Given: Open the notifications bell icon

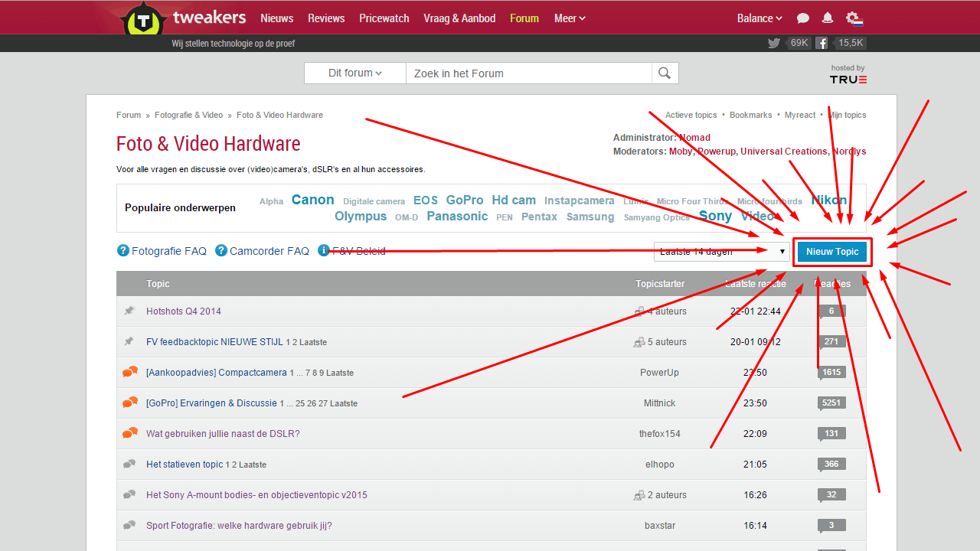Looking at the screenshot, I should tap(828, 18).
